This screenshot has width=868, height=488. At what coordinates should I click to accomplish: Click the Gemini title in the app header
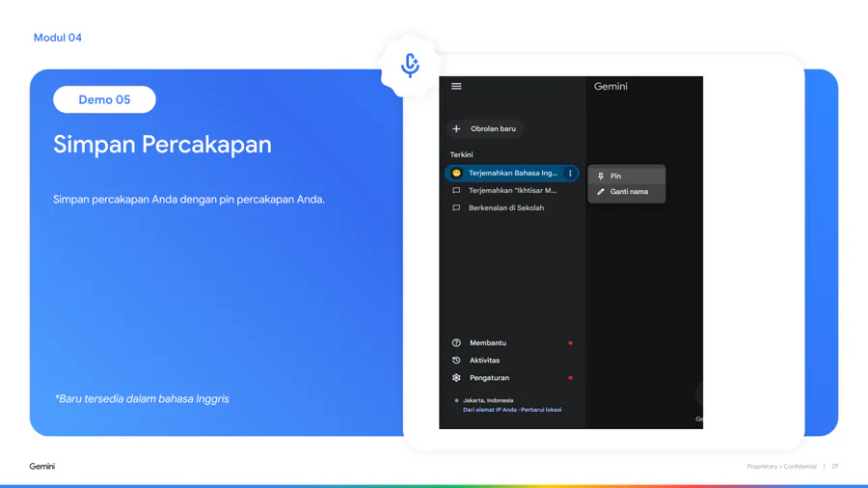(610, 87)
